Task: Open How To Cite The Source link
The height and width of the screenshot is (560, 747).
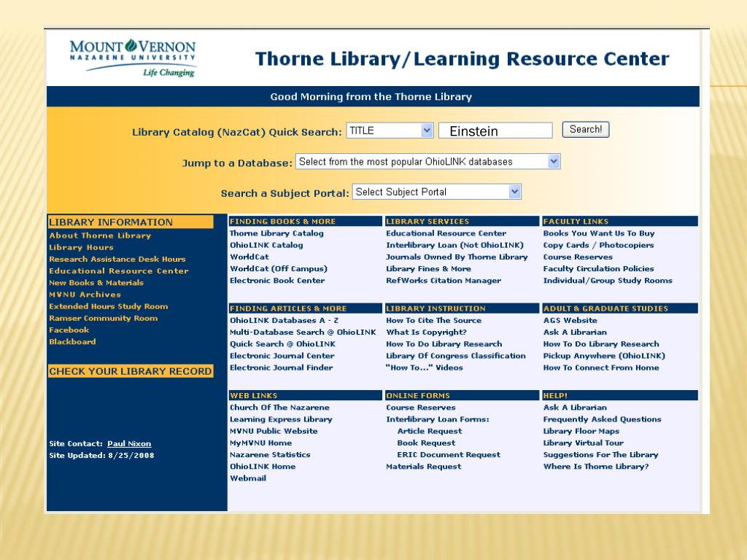Action: [433, 321]
